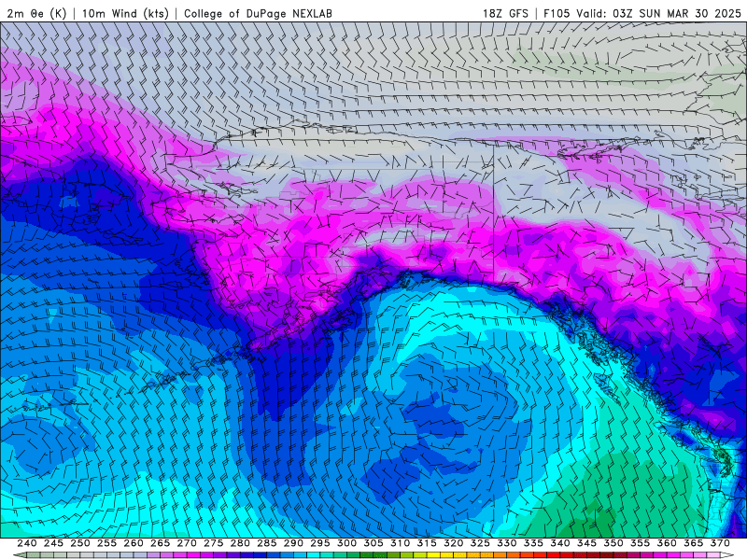Viewport: 747px width, 560px height.
Task: Click the "F105" forecast hour label
Action: [557, 13]
